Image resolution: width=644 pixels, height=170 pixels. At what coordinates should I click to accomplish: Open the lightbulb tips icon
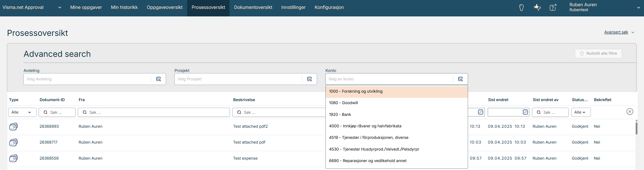[x=521, y=8]
